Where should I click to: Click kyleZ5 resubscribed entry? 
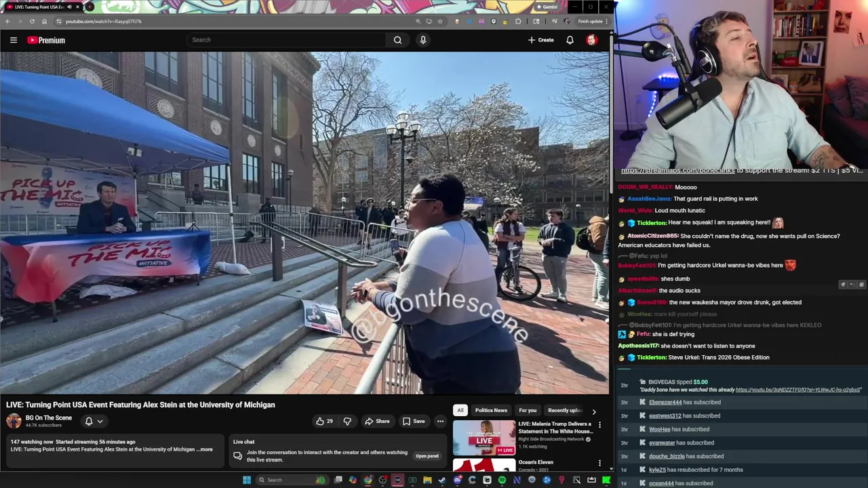point(696,470)
